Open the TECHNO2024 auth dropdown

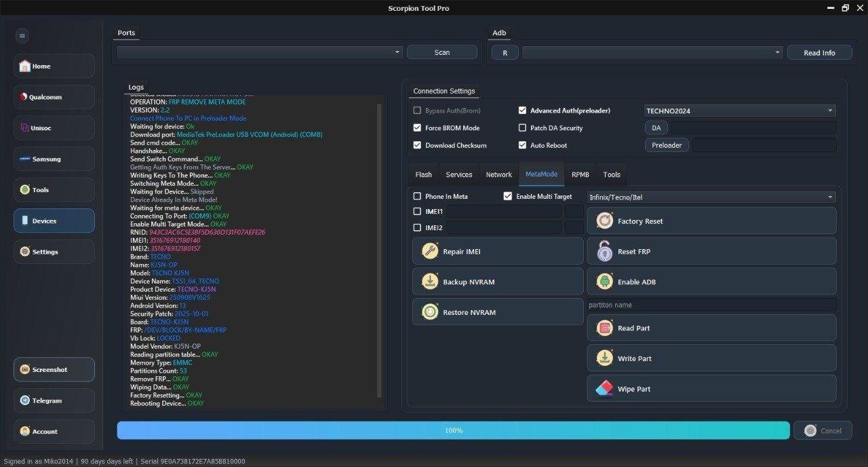coord(740,111)
